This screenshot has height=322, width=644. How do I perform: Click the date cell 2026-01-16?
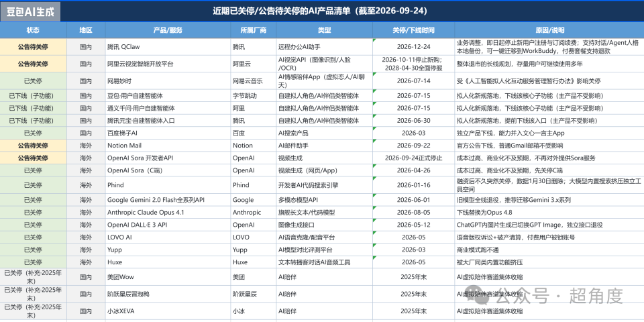[x=414, y=185]
